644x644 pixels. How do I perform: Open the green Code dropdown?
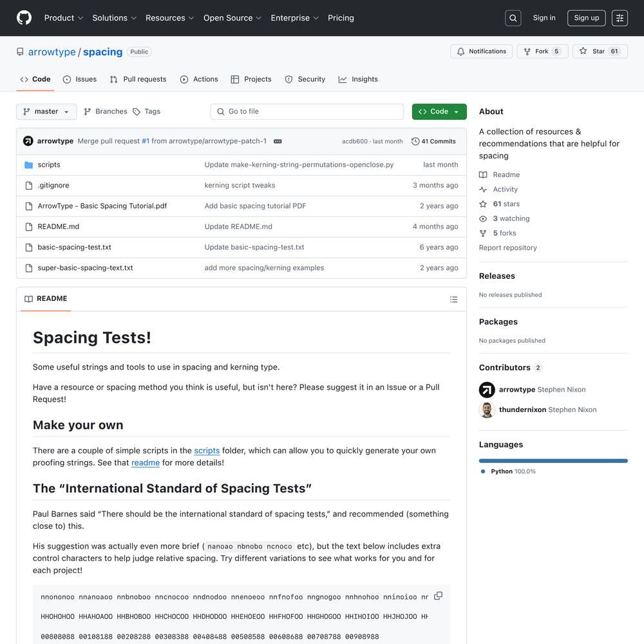coord(439,111)
